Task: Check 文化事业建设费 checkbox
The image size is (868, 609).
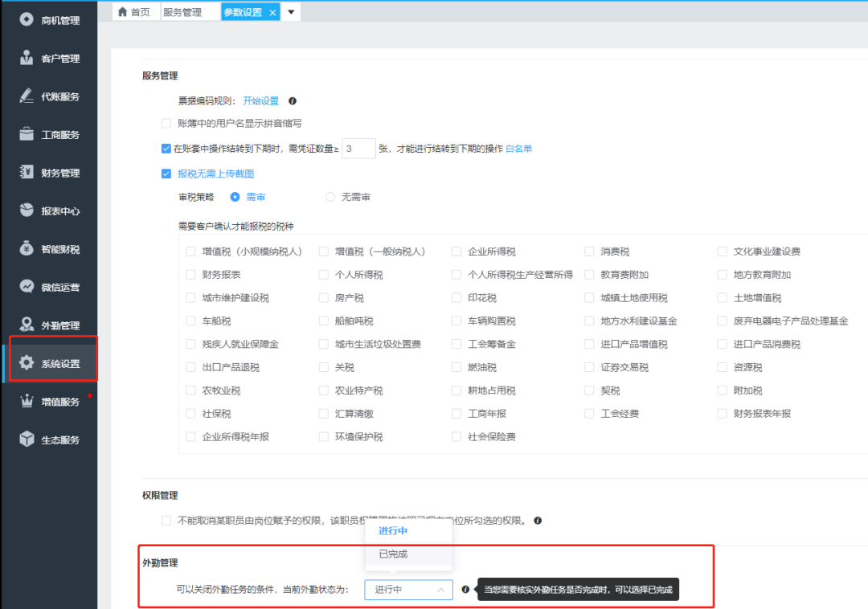Action: [723, 251]
